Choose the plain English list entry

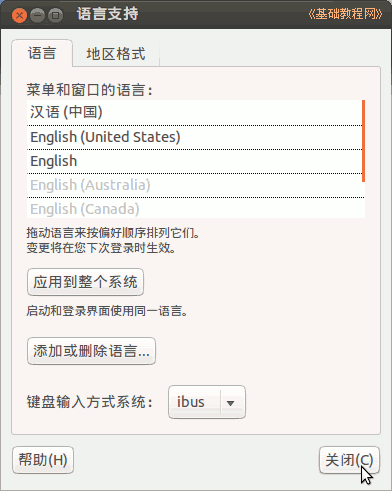194,161
